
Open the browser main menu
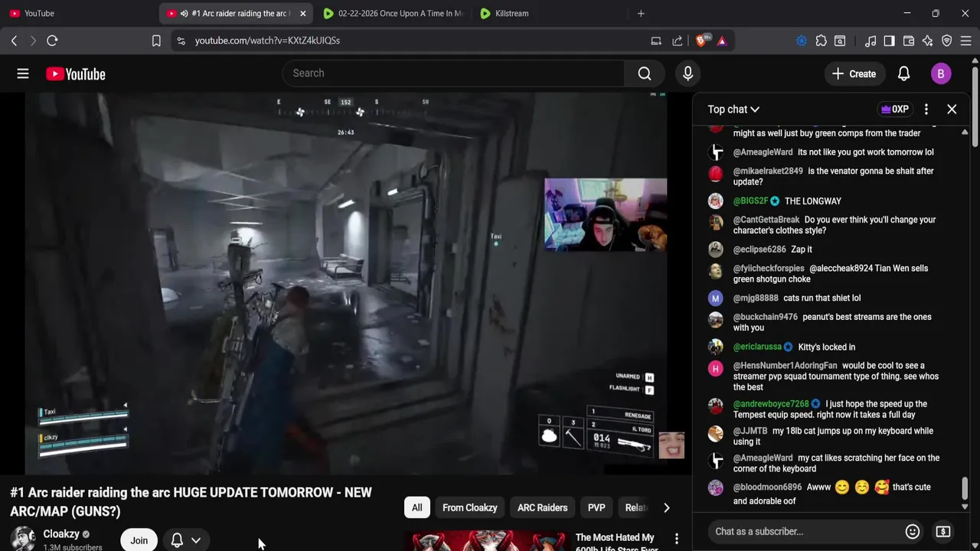point(966,41)
